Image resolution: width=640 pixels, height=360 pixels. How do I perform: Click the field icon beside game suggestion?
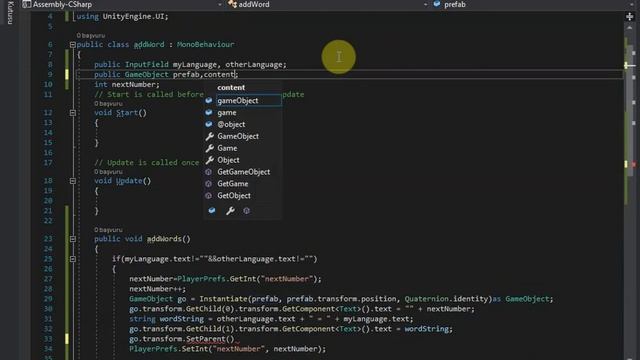209,112
